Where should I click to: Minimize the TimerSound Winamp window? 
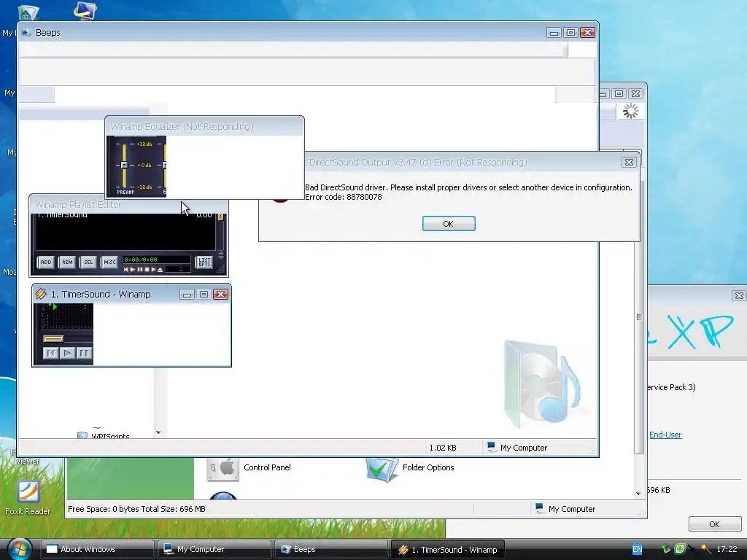click(x=187, y=295)
